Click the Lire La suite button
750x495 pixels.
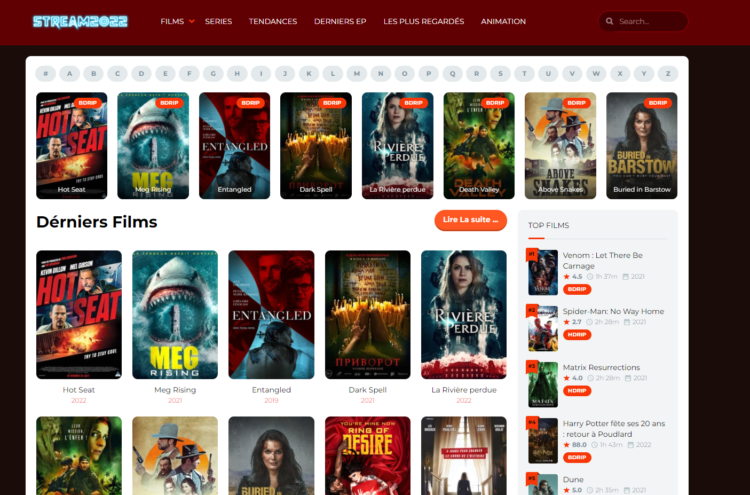(x=470, y=220)
